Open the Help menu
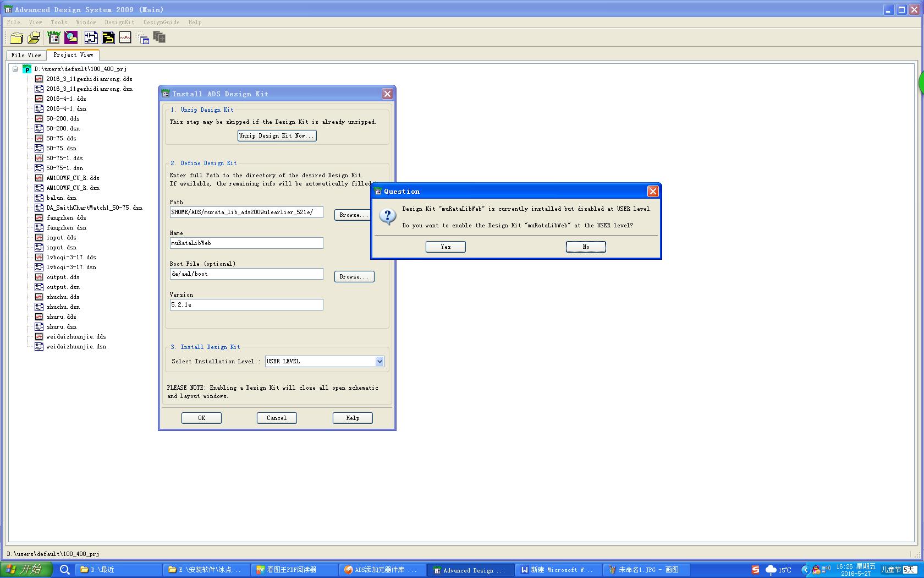 pos(195,23)
